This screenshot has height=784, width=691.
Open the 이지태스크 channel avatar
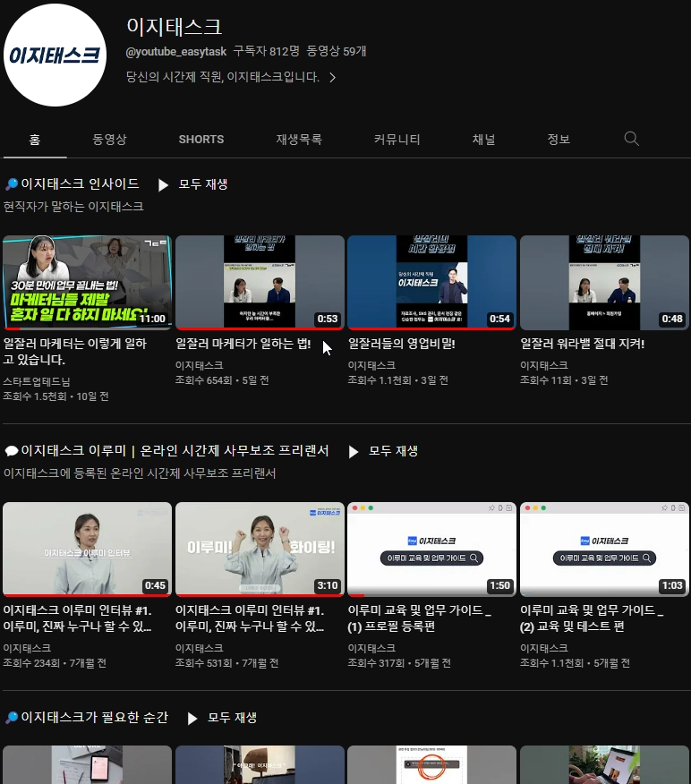[55, 55]
